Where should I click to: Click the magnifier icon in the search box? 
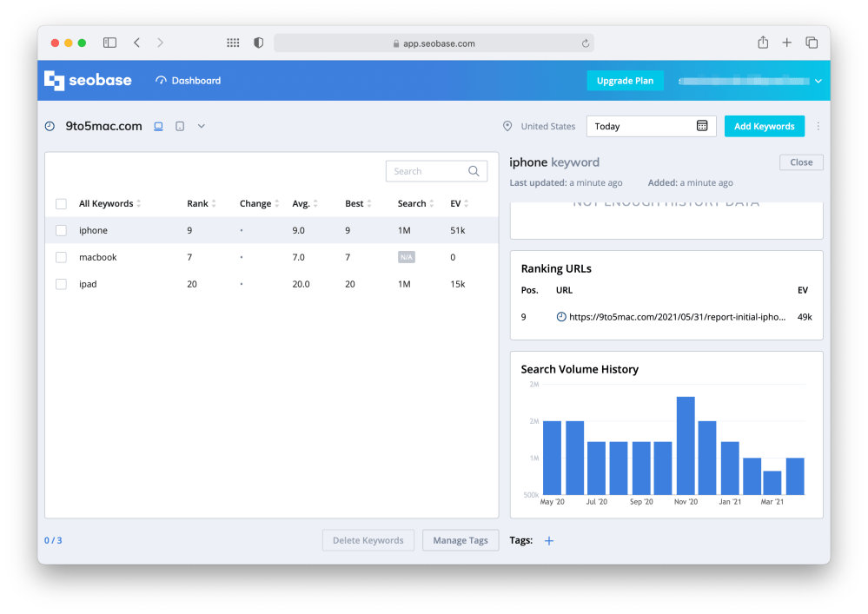click(474, 171)
